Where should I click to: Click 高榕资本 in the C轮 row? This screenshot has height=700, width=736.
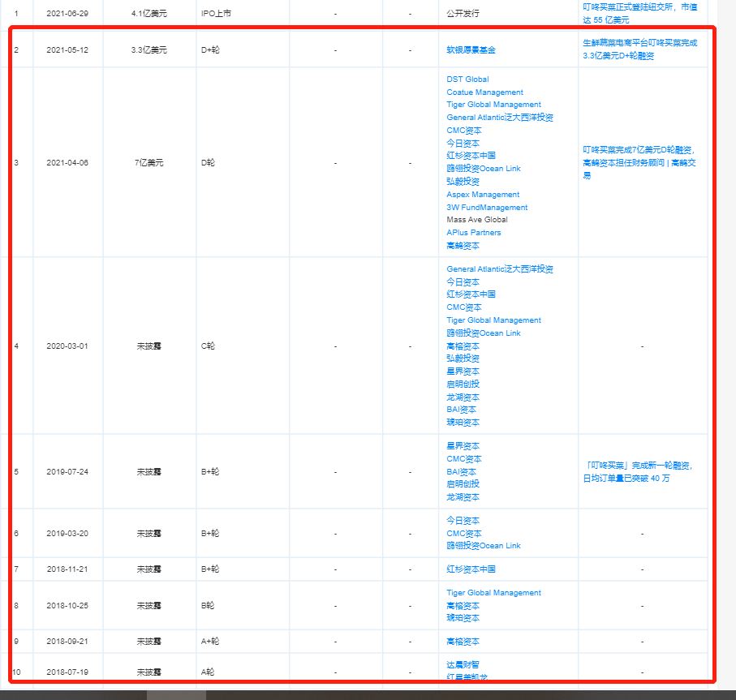(463, 346)
